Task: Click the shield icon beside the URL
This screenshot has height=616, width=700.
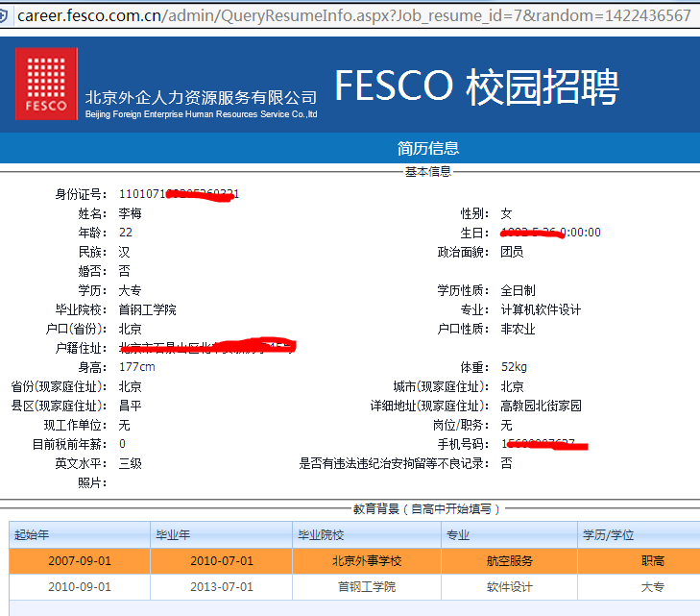Action: [x=3, y=16]
